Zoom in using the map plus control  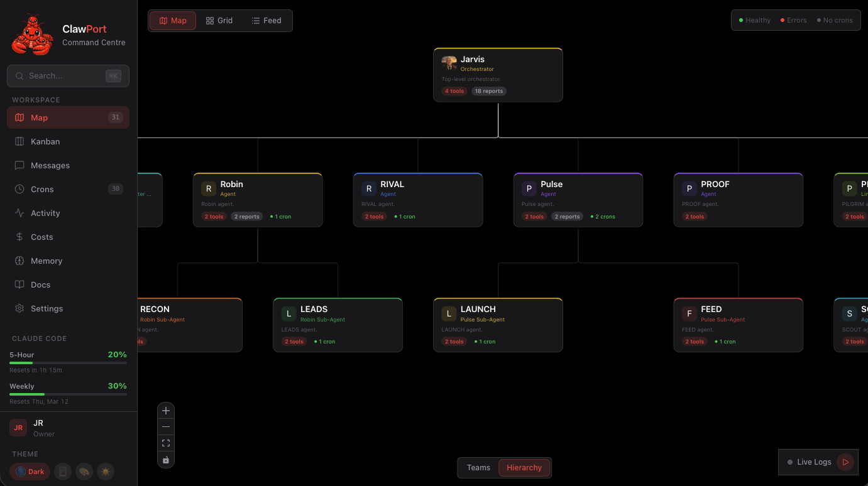pyautogui.click(x=166, y=410)
